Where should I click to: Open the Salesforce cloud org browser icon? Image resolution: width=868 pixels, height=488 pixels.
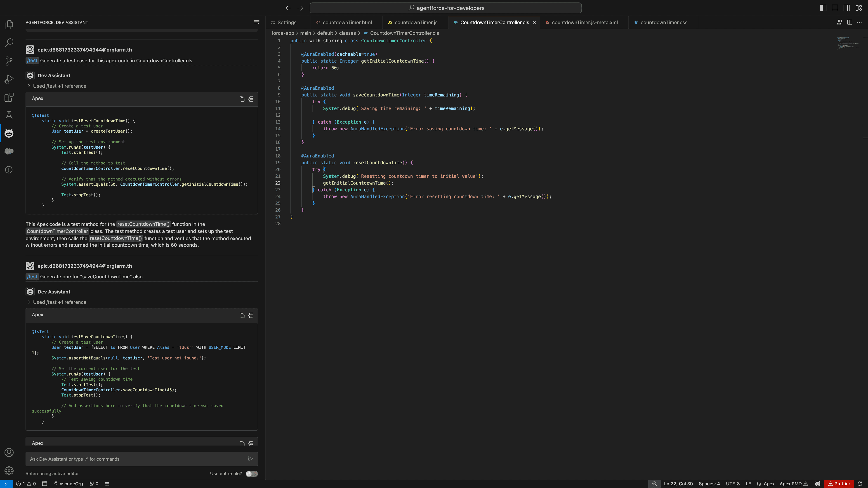tap(9, 151)
